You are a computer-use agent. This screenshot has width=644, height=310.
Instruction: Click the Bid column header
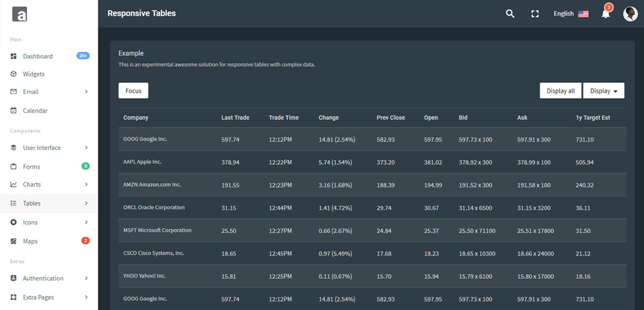(463, 118)
